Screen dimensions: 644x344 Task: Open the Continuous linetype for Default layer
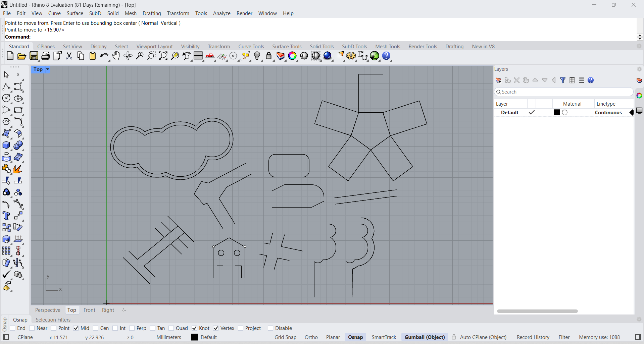pos(608,113)
